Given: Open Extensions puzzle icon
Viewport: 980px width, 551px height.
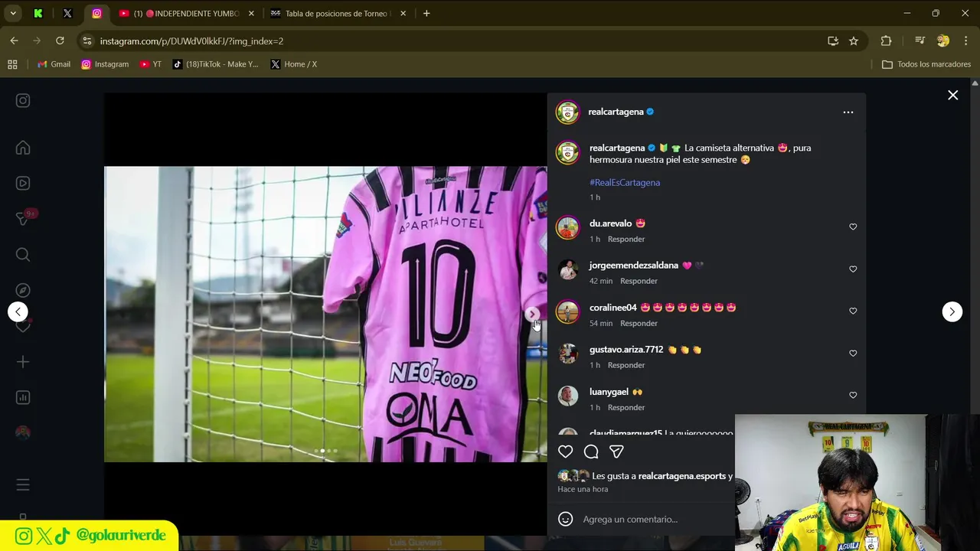Looking at the screenshot, I should coord(886,41).
